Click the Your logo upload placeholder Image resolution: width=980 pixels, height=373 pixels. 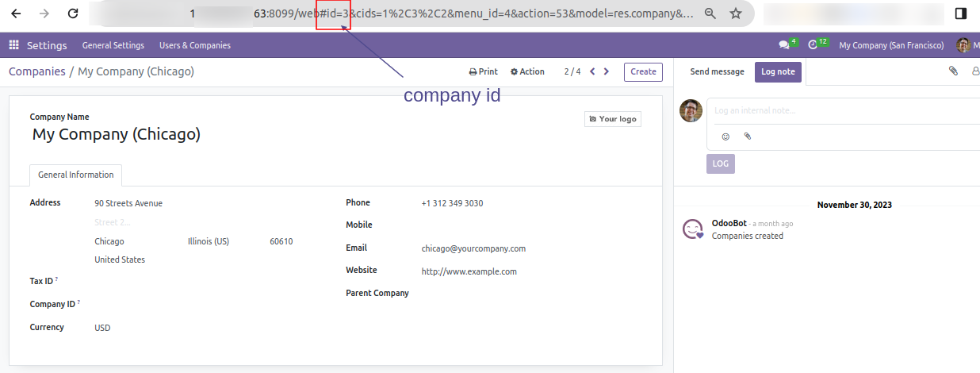(613, 119)
